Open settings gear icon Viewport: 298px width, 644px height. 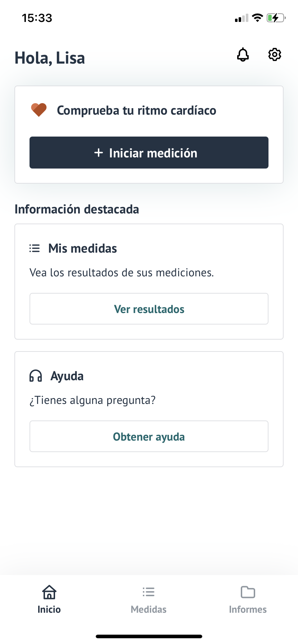point(275,55)
